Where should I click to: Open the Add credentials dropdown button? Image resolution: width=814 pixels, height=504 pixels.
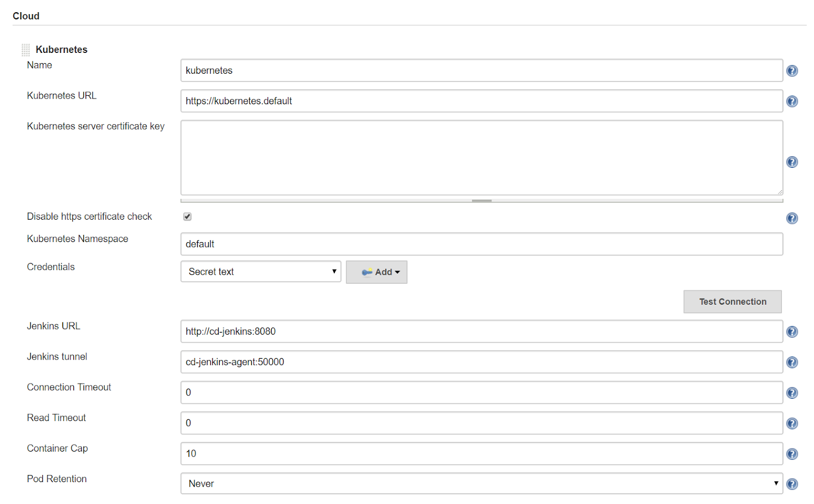click(x=376, y=272)
